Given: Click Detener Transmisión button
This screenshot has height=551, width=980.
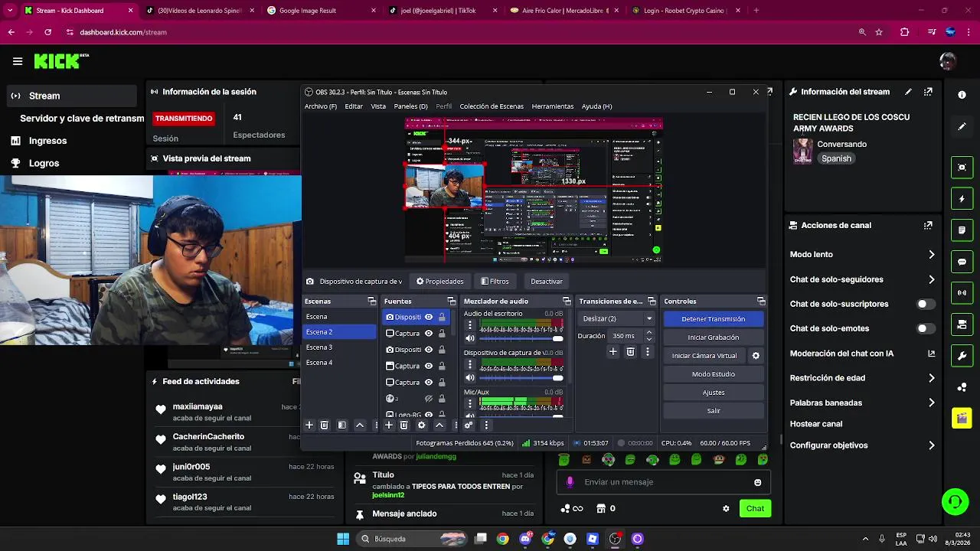Looking at the screenshot, I should 713,319.
